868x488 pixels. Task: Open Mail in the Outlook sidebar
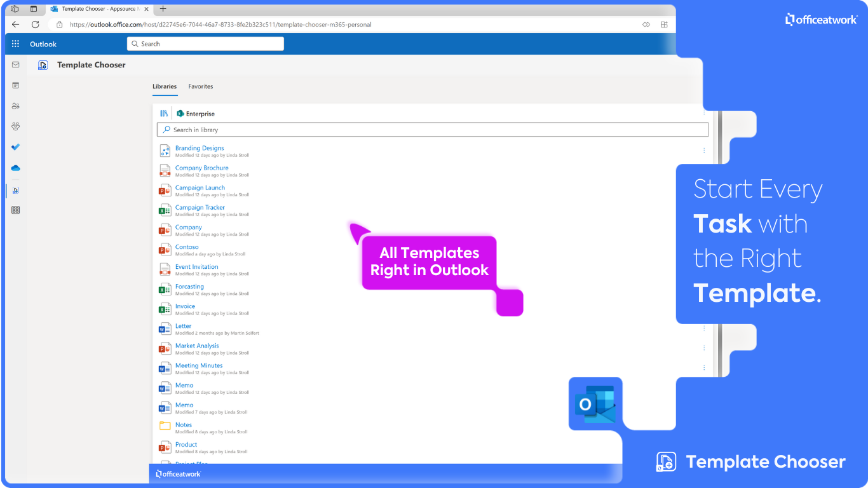[15, 65]
